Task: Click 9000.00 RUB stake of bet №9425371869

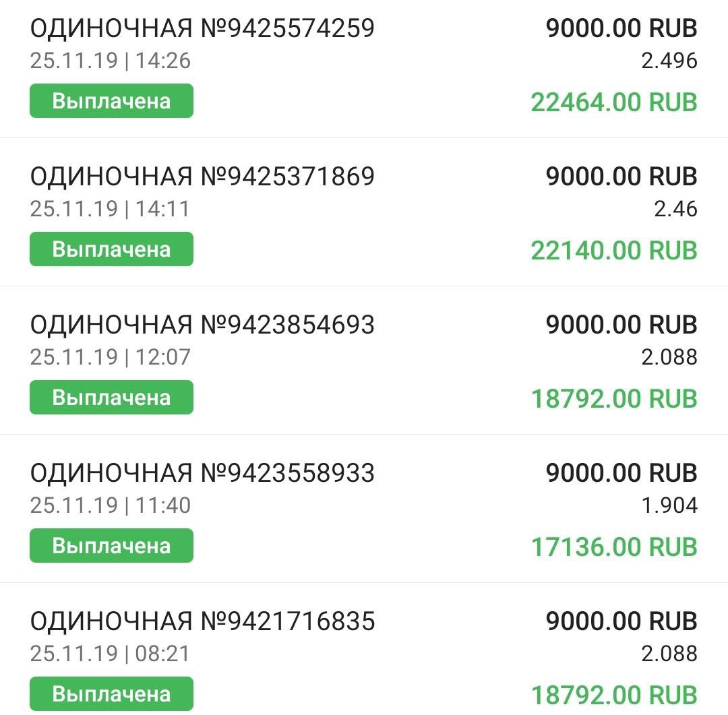Action: 621,177
